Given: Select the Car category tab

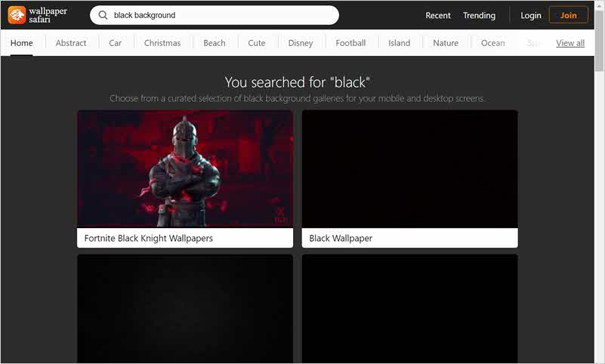Looking at the screenshot, I should 115,43.
